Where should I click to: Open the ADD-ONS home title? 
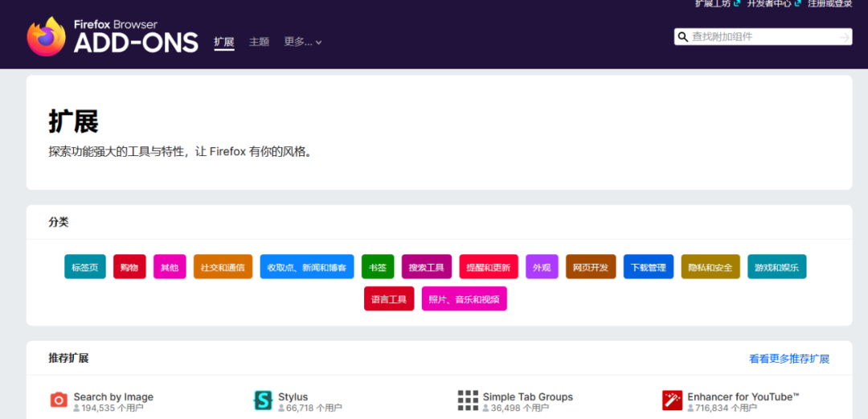(x=136, y=43)
